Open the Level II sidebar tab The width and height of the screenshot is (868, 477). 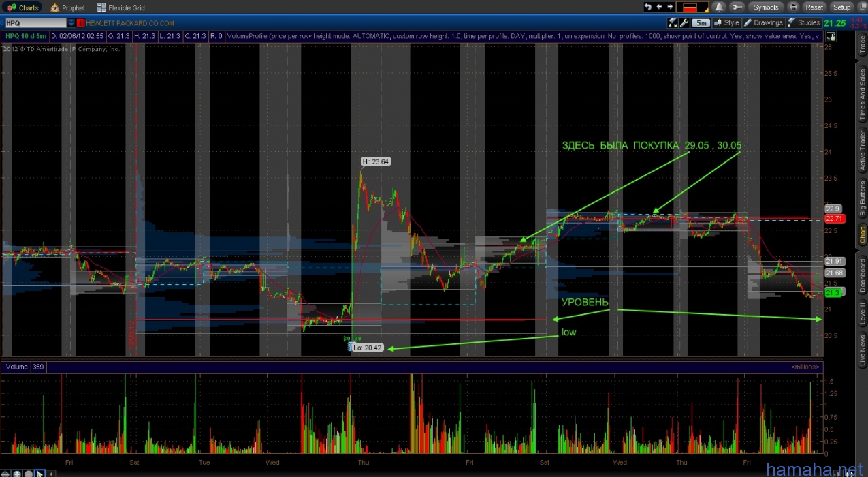pos(862,315)
